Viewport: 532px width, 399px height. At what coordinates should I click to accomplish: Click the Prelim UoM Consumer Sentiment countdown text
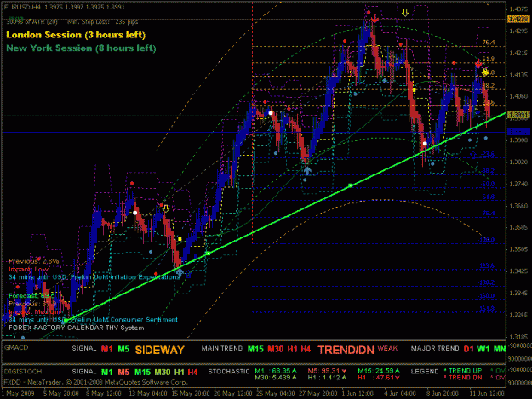(x=93, y=320)
